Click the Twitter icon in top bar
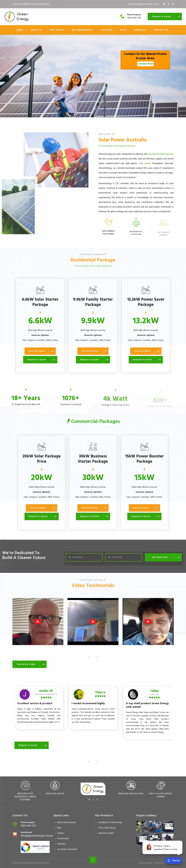186x868 pixels. (x=164, y=4)
